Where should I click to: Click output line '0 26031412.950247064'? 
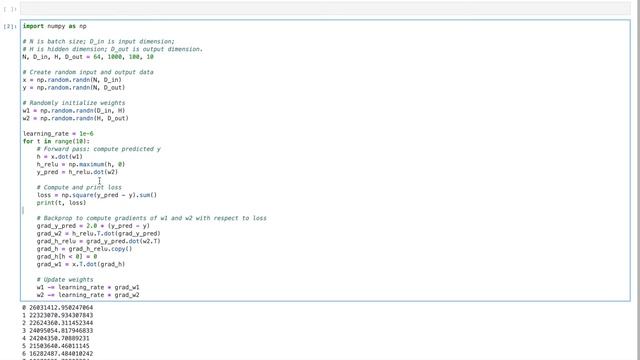coord(58,308)
